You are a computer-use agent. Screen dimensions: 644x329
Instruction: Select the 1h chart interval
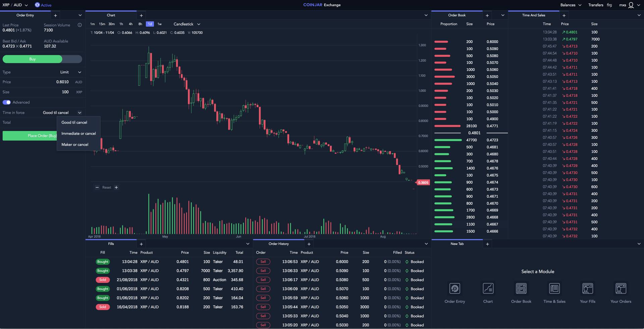[121, 24]
